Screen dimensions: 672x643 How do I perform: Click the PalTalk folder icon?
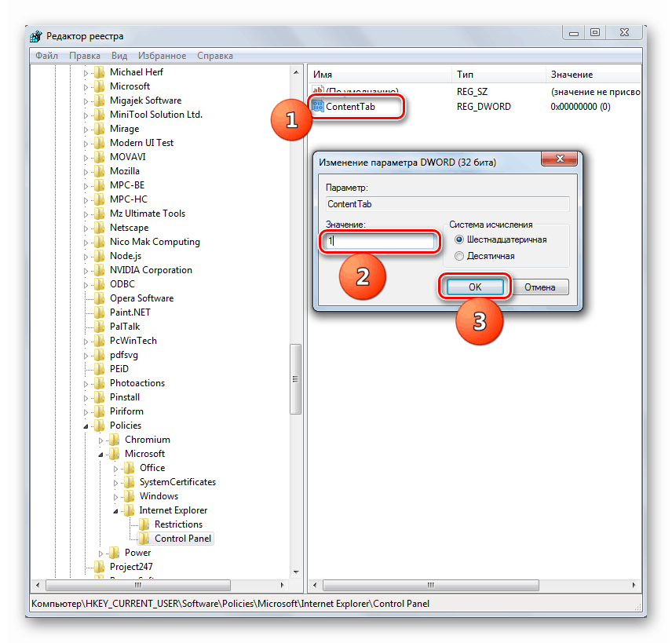(100, 327)
